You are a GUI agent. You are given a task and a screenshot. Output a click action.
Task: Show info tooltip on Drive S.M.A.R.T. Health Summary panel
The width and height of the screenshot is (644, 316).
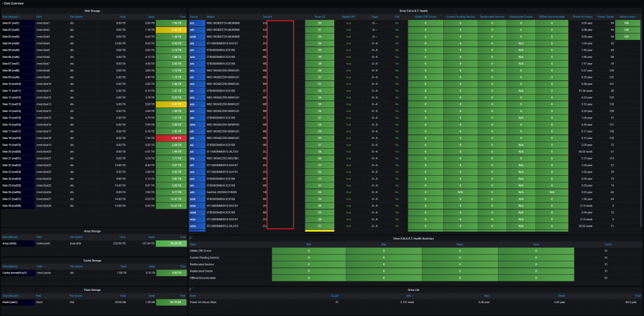coord(191,238)
